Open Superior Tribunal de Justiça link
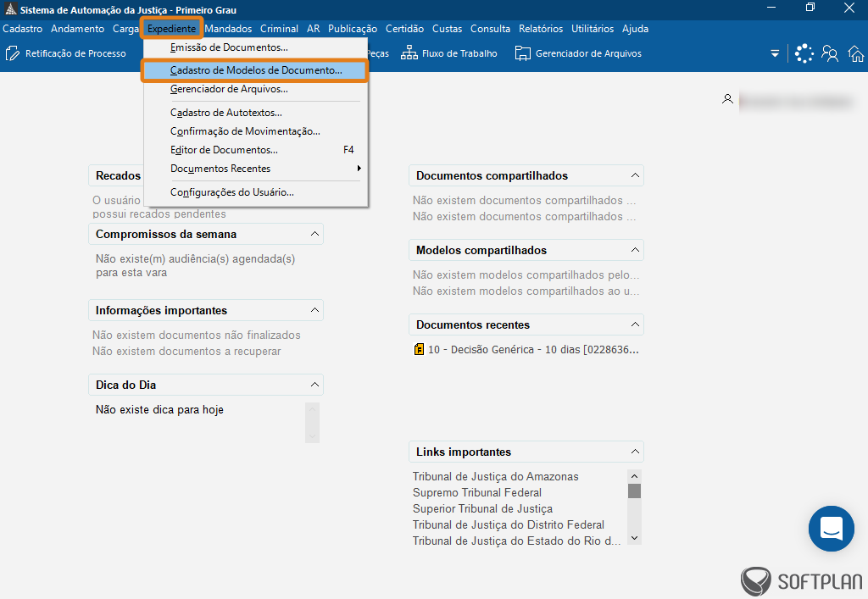868x599 pixels. 482,508
